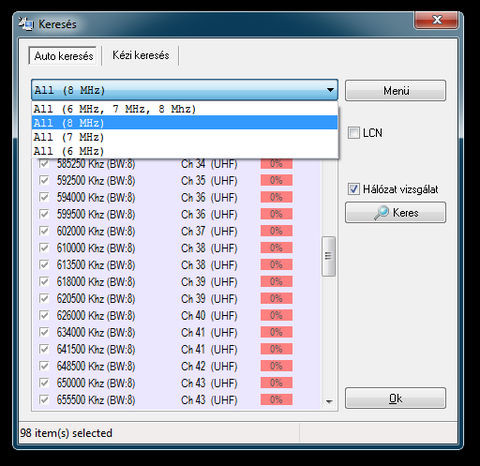Select All (6 MHz) option

[185, 151]
